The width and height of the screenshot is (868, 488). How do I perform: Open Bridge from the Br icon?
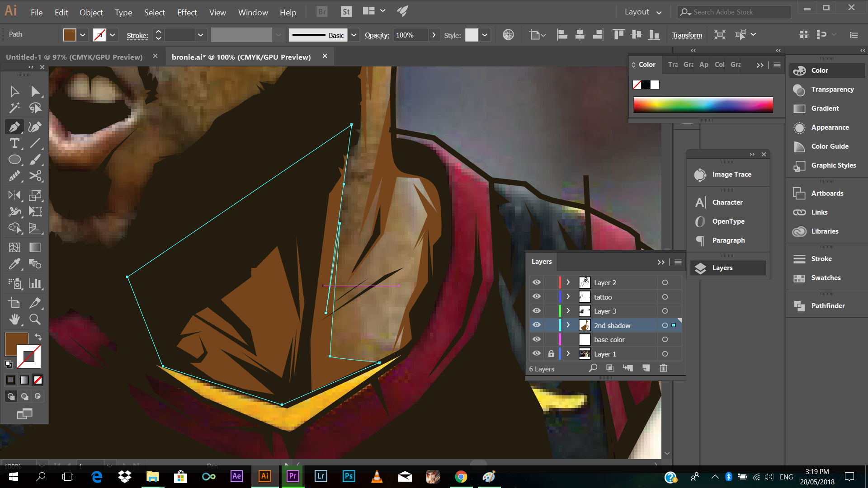tap(322, 12)
